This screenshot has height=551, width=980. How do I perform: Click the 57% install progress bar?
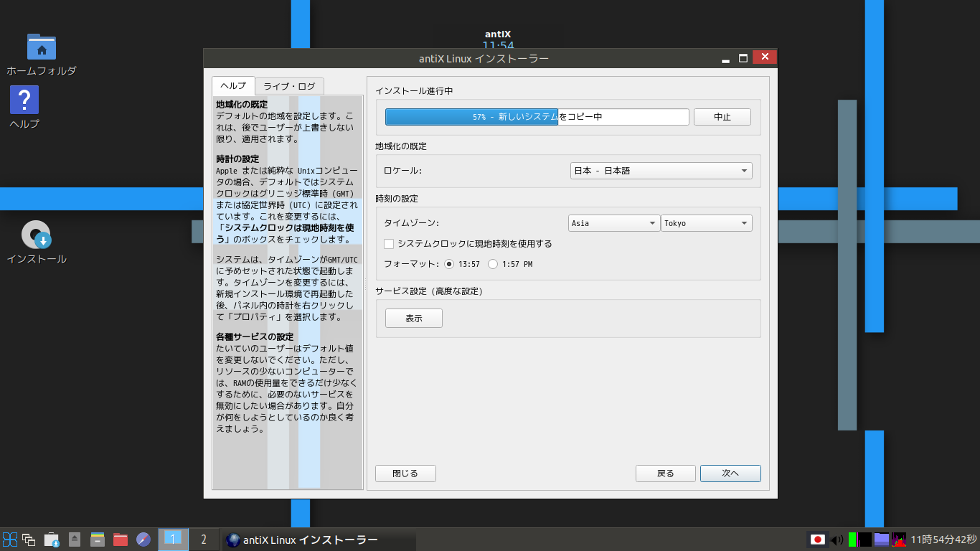tap(537, 117)
